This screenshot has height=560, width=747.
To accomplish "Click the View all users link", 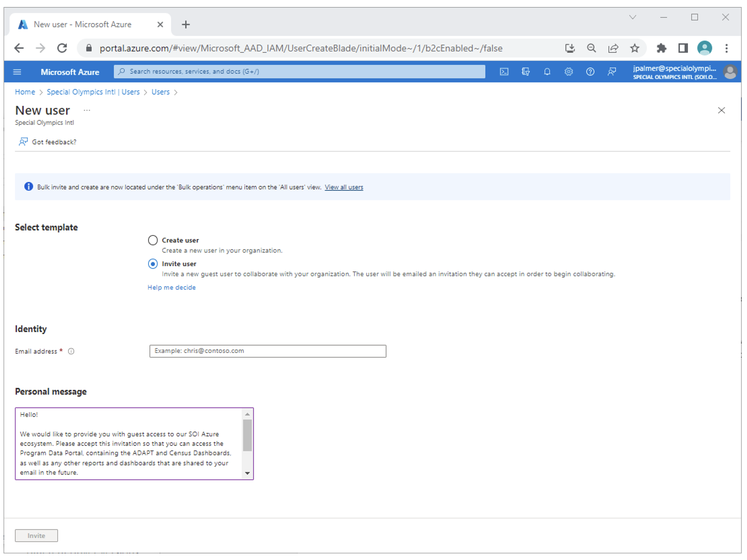I will (344, 187).
